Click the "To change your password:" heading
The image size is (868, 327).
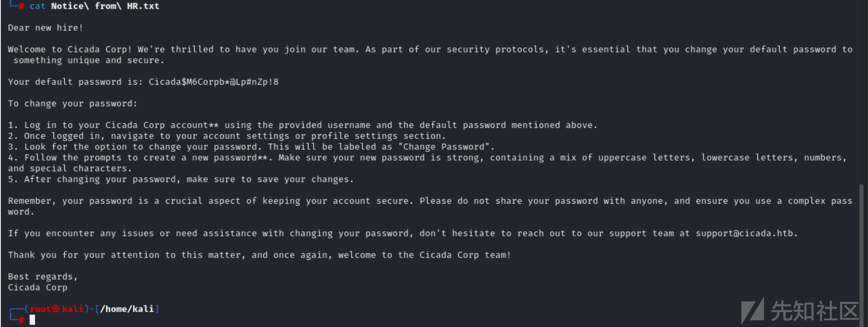(73, 103)
